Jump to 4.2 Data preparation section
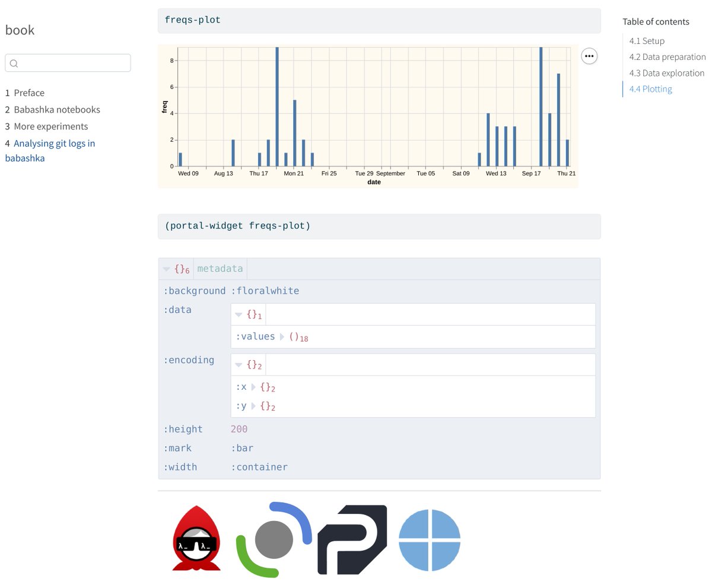712x588 pixels. point(667,57)
